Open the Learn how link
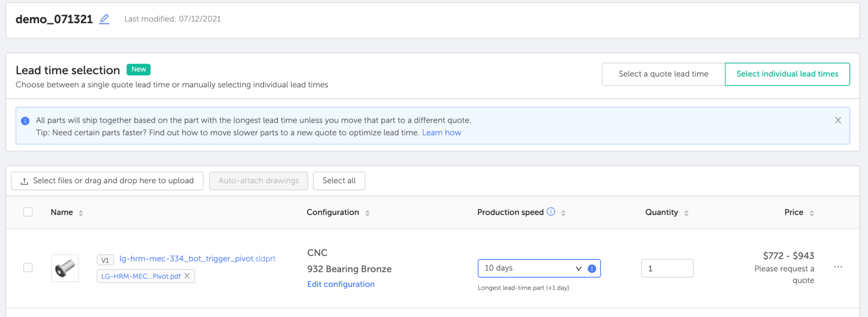Viewport: 868px width, 317px height. [x=441, y=132]
